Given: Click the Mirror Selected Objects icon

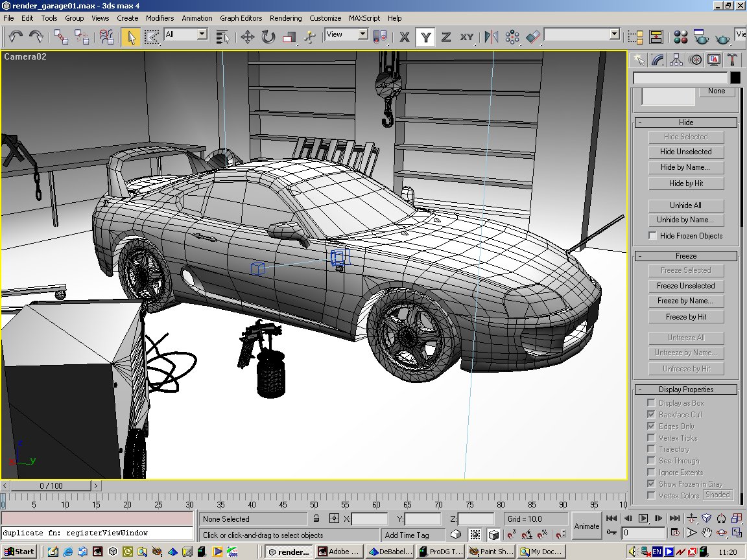Looking at the screenshot, I should pos(492,37).
